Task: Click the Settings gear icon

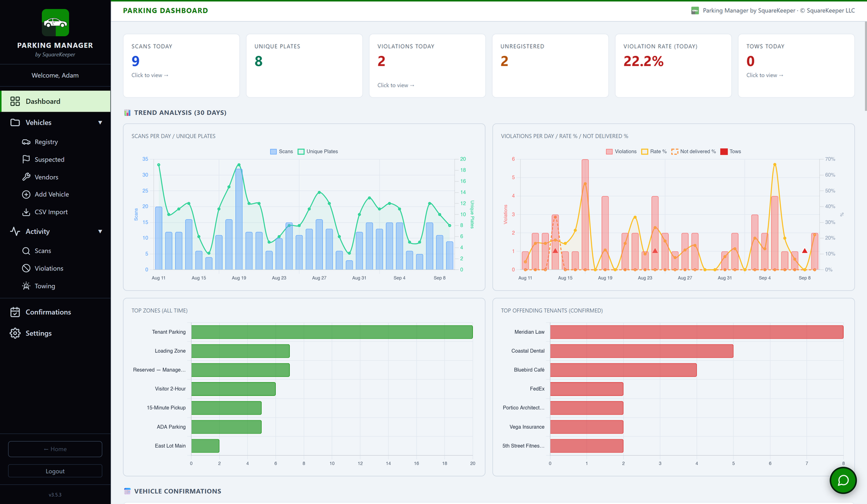Action: (x=15, y=333)
